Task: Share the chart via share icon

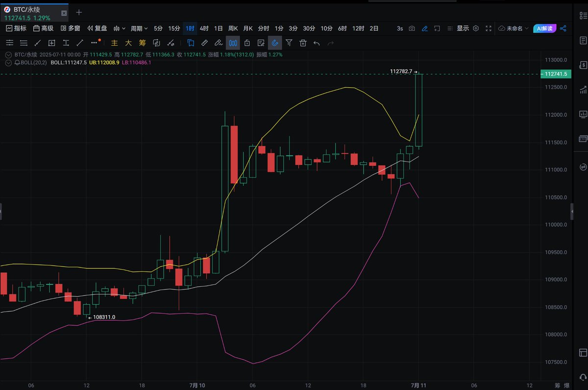Action: coord(563,28)
